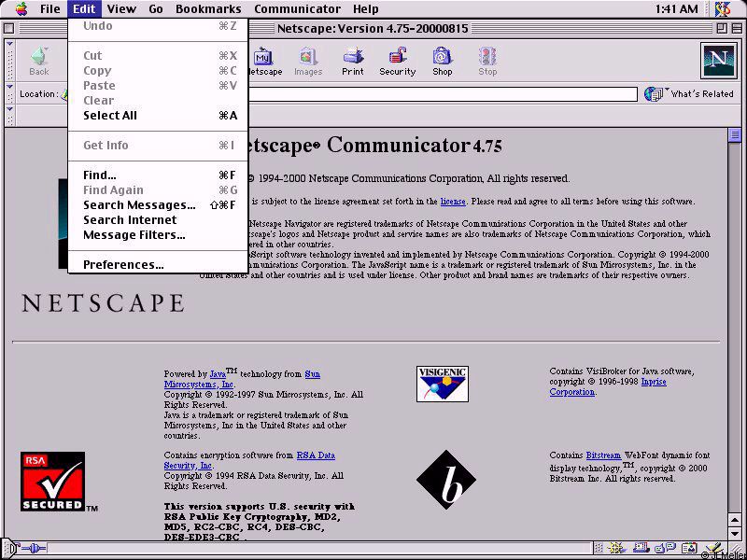Print the page with the Print icon
Viewport: 747px width, 560px height.
(x=353, y=62)
